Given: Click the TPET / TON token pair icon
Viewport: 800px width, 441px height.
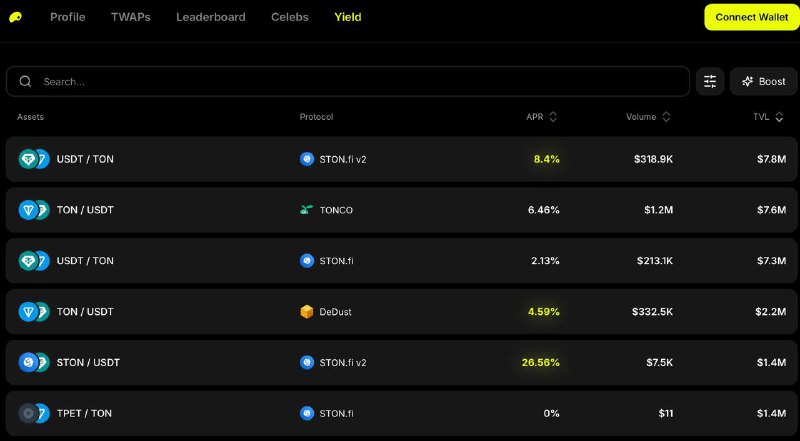Looking at the screenshot, I should (34, 413).
